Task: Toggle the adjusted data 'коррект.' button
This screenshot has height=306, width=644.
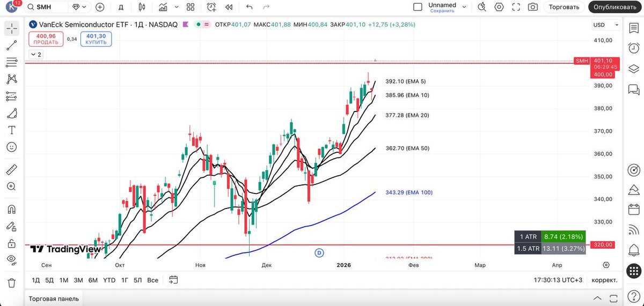Action: [x=604, y=280]
